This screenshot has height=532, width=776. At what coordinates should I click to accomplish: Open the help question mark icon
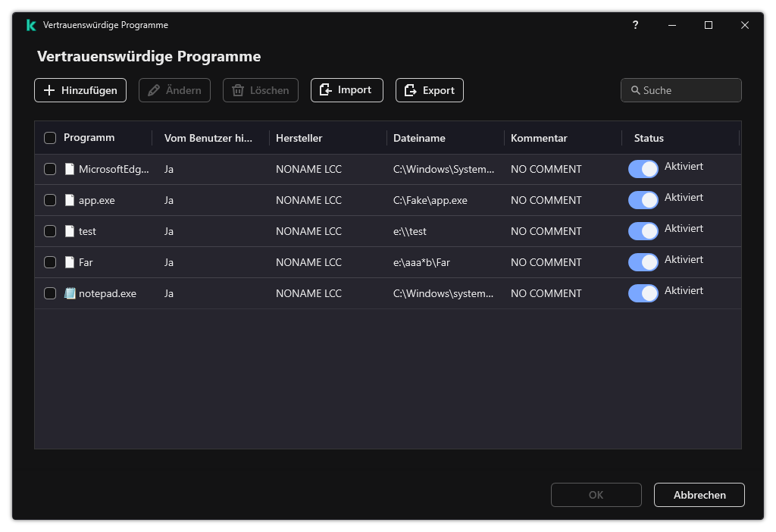635,25
